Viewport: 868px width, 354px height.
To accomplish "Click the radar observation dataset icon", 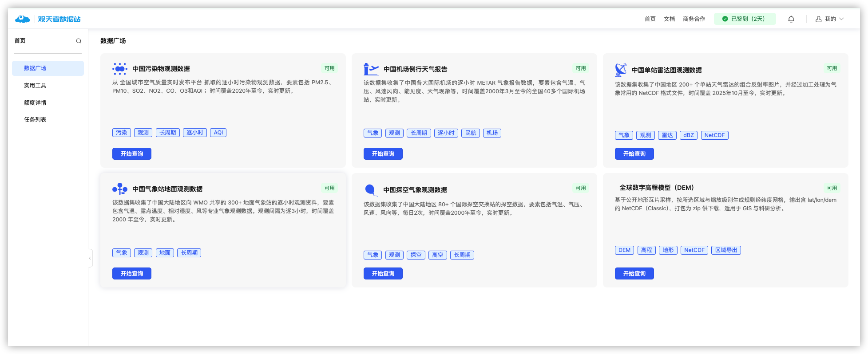I will pyautogui.click(x=621, y=70).
